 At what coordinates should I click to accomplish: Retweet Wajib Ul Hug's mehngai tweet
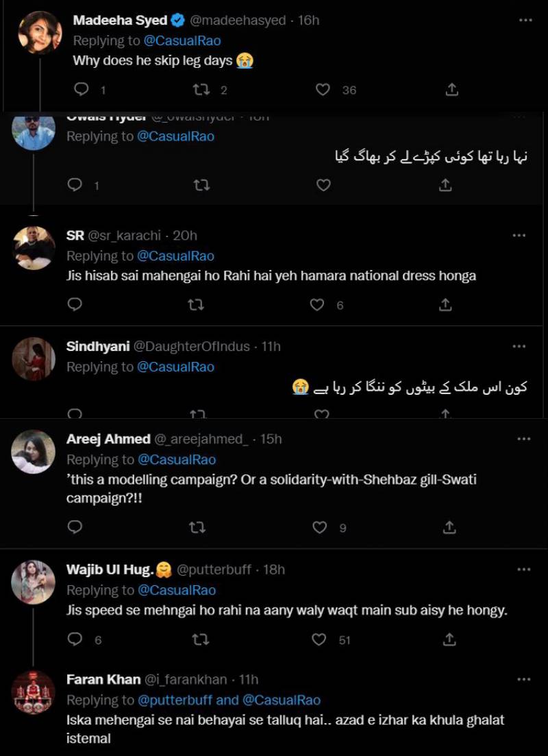tap(201, 639)
